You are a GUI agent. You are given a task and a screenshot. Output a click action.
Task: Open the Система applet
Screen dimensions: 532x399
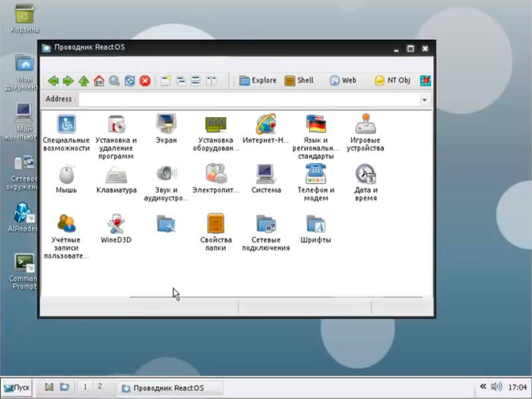pyautogui.click(x=266, y=179)
